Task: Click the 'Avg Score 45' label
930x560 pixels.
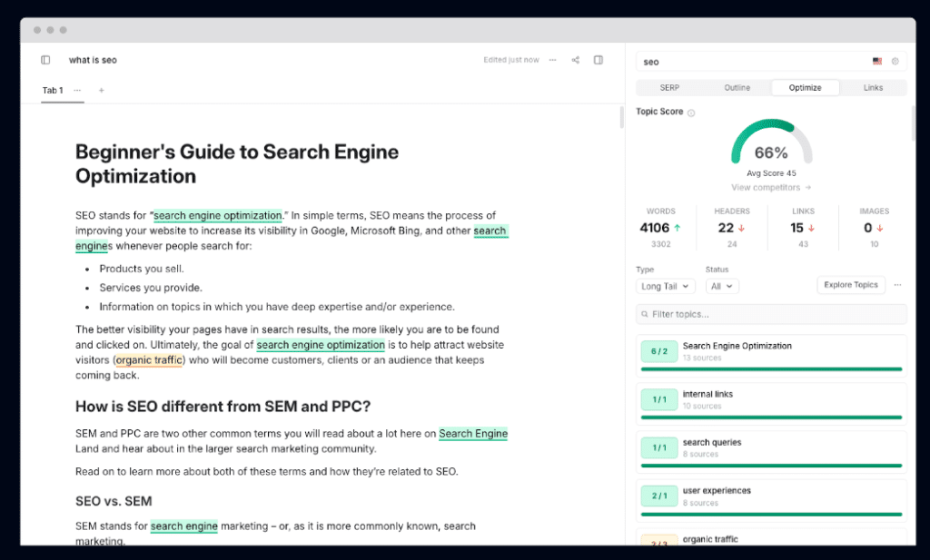Action: [771, 173]
